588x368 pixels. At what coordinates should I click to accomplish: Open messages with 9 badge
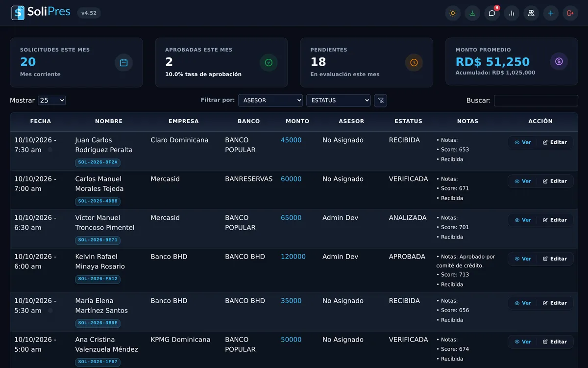tap(492, 13)
